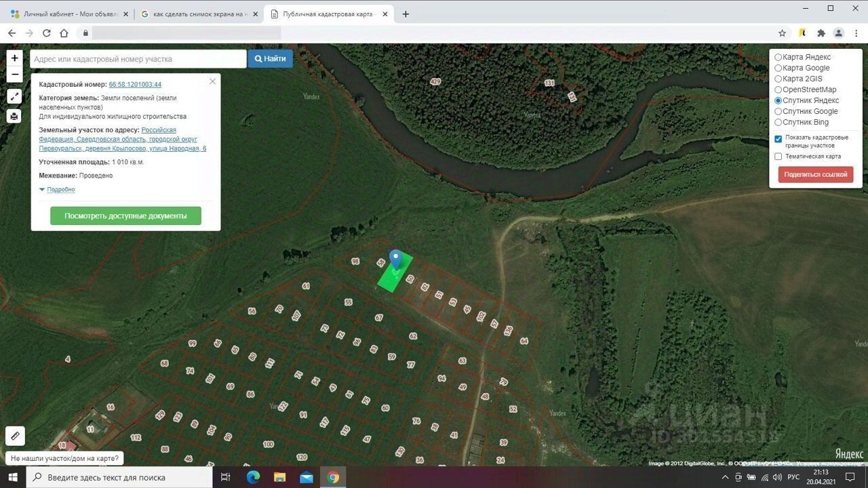Open Task View in taskbar
The width and height of the screenshot is (868, 488).
226,477
